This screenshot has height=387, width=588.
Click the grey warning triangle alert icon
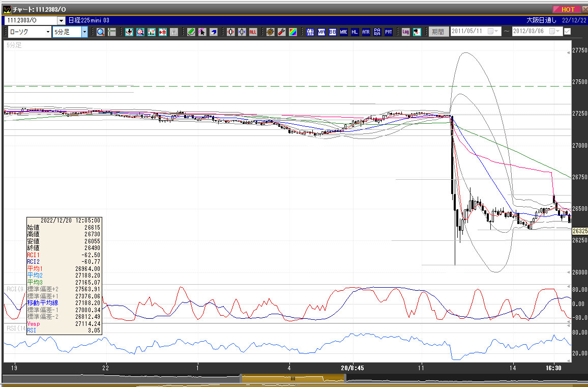(x=174, y=32)
